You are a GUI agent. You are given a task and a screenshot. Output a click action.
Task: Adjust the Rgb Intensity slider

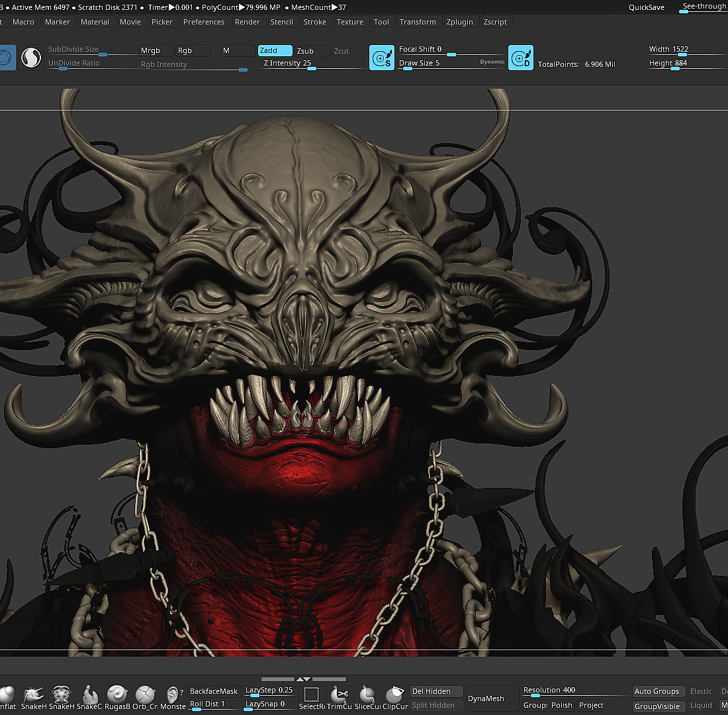point(194,66)
